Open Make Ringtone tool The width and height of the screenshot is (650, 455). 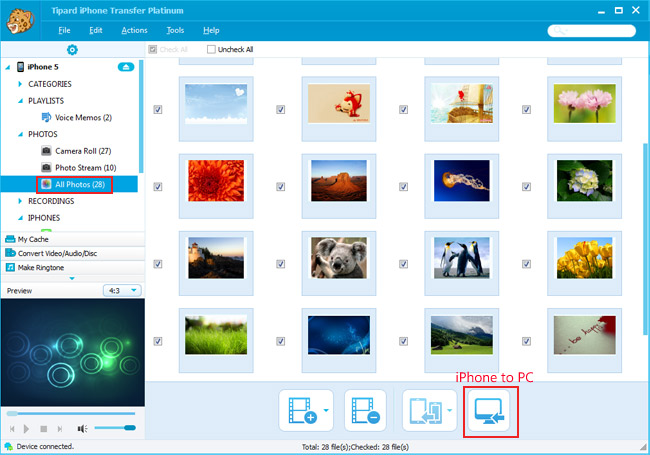73,267
